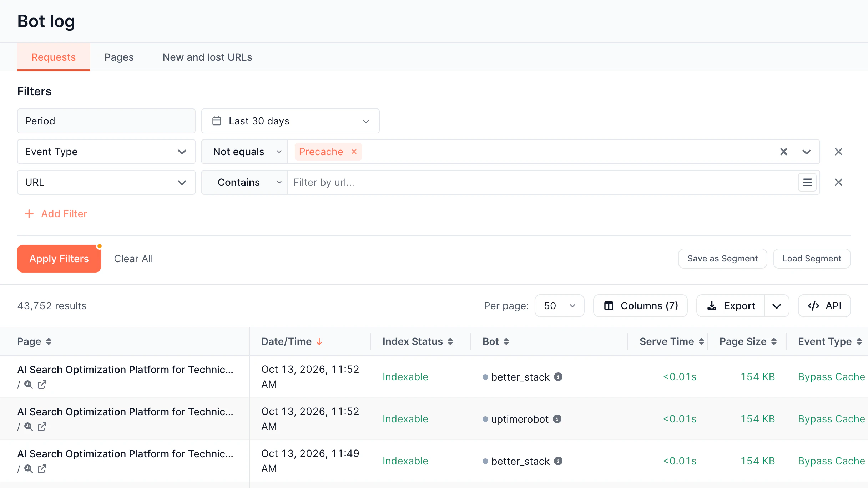Inspect page icon in first better_stack row
The image size is (868, 488).
29,385
